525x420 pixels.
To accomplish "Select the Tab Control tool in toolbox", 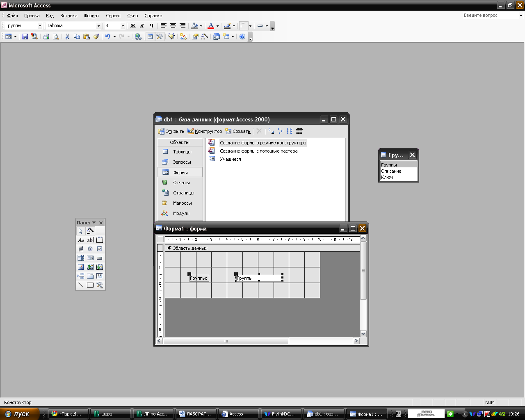I will [x=90, y=276].
